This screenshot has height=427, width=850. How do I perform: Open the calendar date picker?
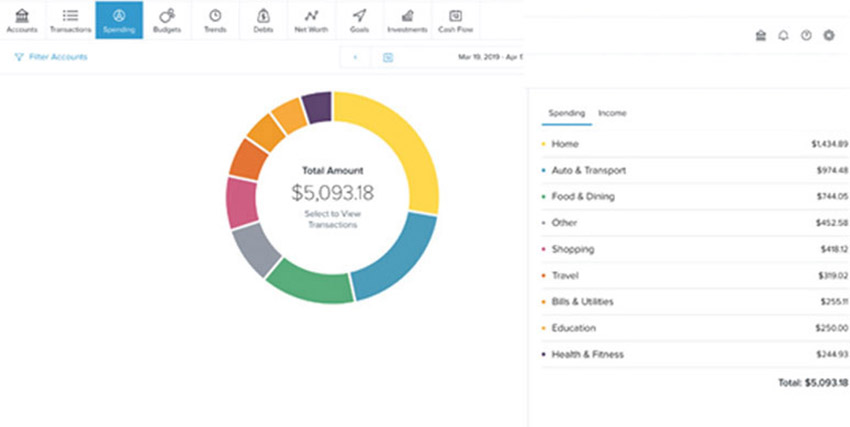tap(388, 57)
